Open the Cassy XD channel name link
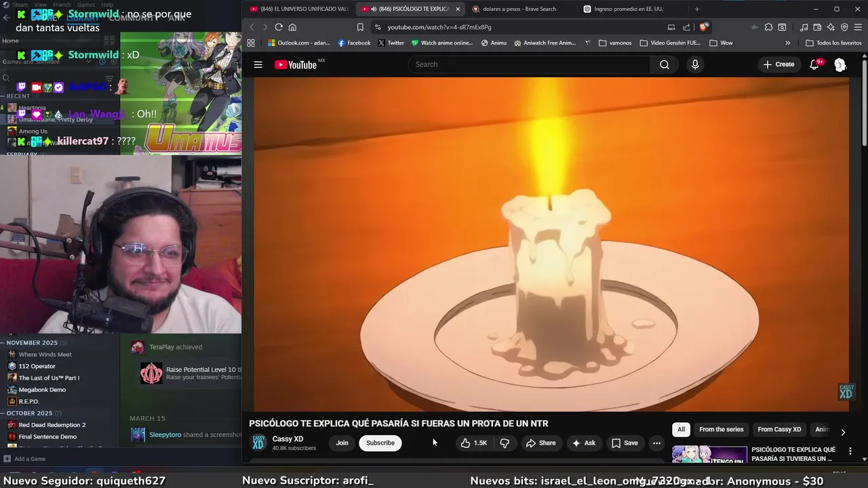The height and width of the screenshot is (488, 868). pyautogui.click(x=288, y=439)
